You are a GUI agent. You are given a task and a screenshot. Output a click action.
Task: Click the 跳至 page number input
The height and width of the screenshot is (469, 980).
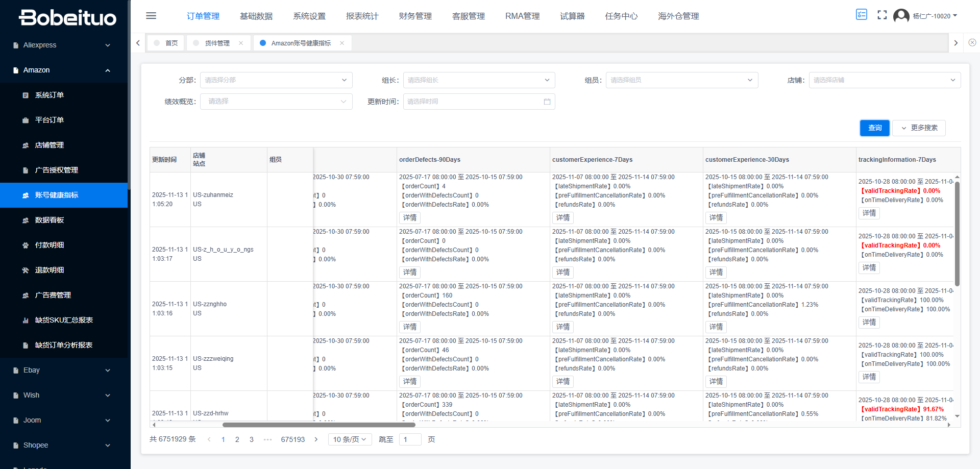tap(410, 439)
